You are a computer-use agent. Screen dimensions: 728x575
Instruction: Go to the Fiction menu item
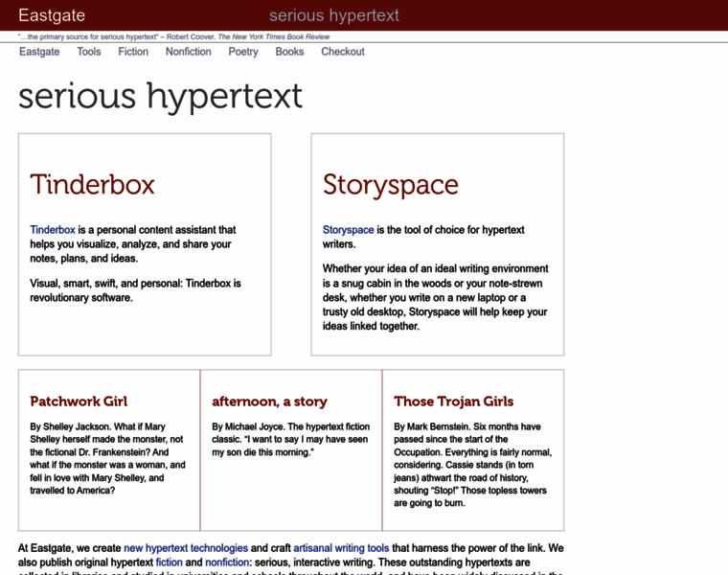click(x=133, y=52)
